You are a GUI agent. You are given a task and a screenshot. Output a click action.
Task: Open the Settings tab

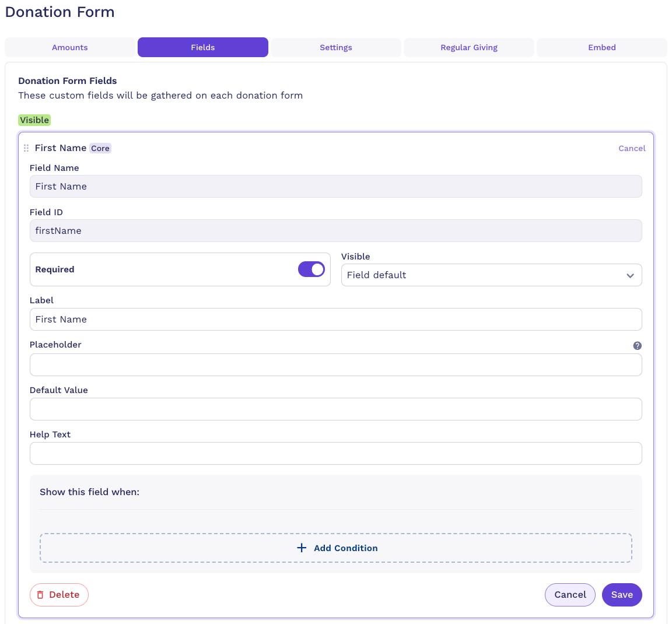335,48
